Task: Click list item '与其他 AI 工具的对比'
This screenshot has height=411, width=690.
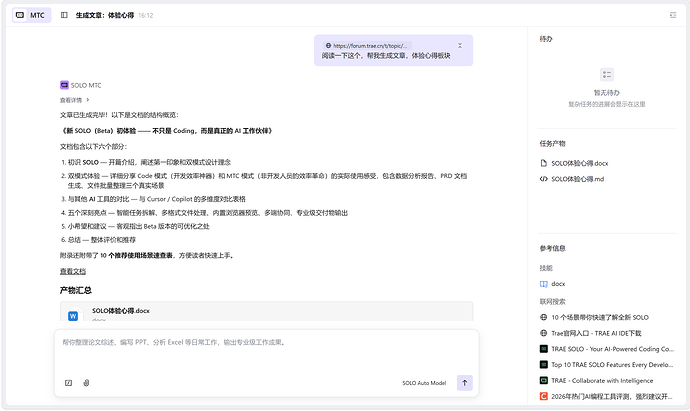Action: tap(157, 199)
